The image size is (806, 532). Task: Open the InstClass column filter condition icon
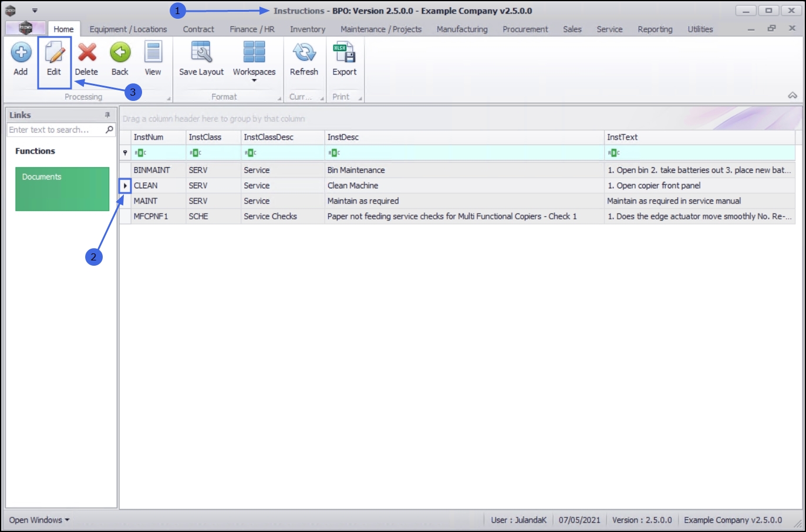[195, 153]
